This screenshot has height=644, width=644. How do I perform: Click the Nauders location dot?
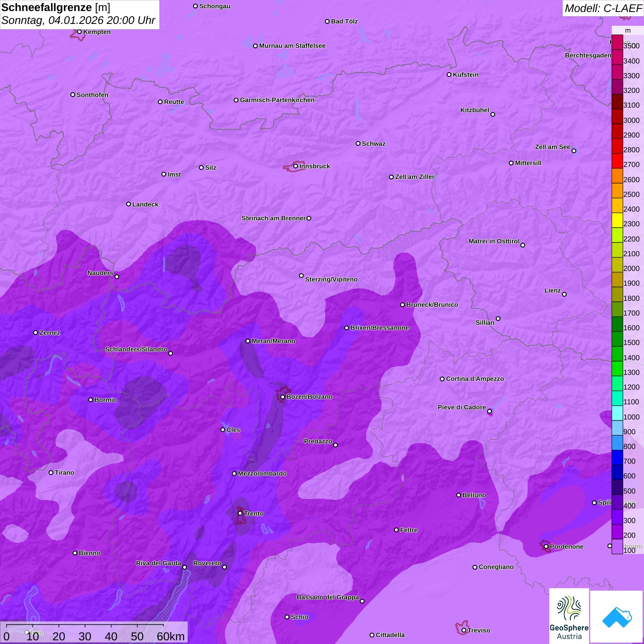117,277
